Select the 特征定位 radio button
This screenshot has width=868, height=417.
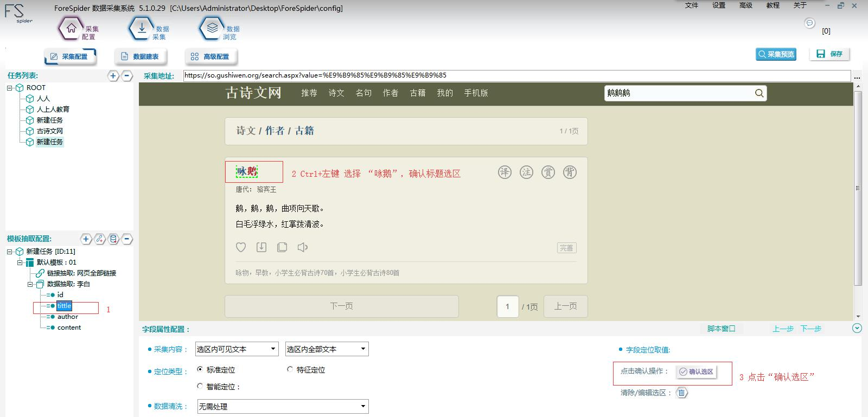[290, 369]
